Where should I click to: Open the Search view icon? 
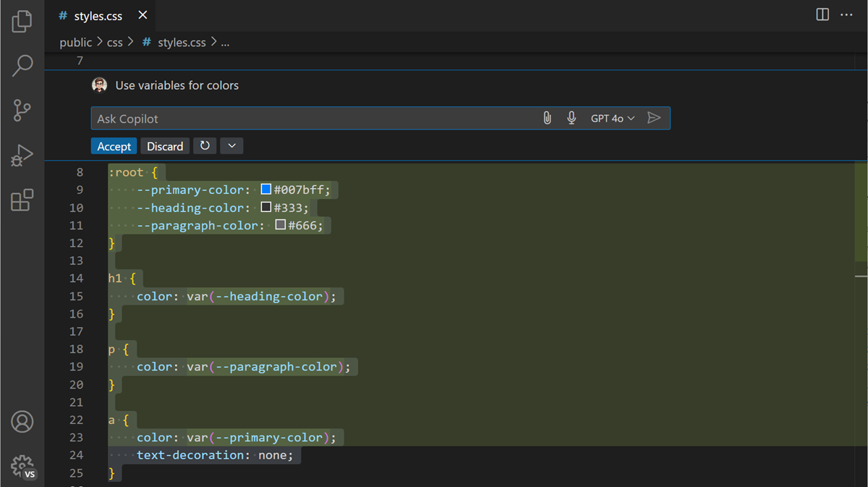22,66
